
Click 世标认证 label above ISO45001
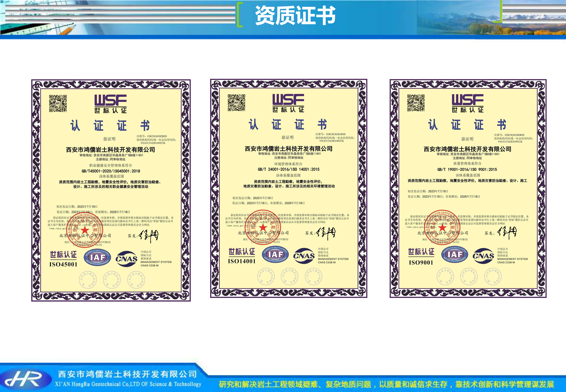pyautogui.click(x=63, y=255)
